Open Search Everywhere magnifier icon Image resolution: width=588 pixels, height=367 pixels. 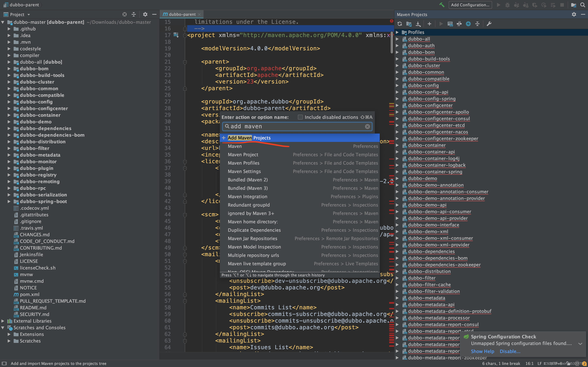(582, 5)
